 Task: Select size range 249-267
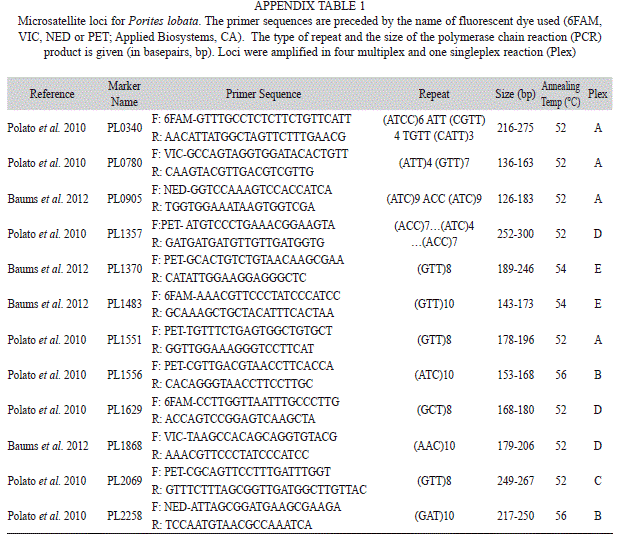(x=515, y=481)
